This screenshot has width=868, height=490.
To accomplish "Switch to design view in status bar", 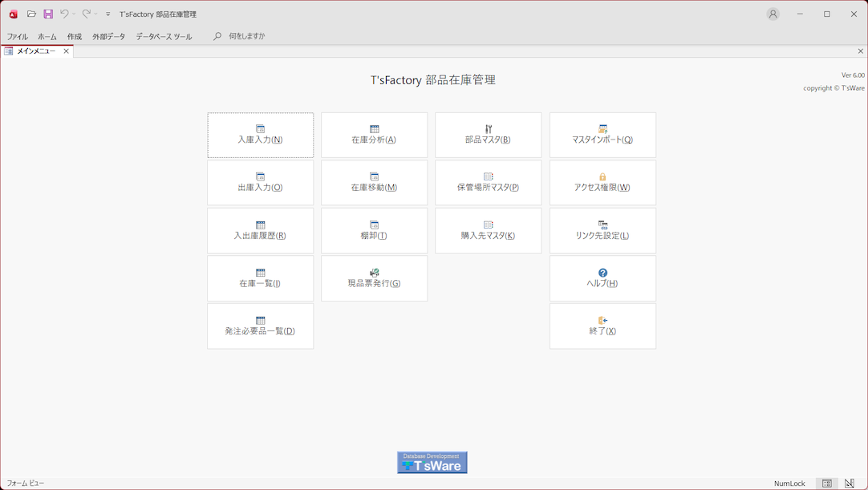I will tap(850, 484).
